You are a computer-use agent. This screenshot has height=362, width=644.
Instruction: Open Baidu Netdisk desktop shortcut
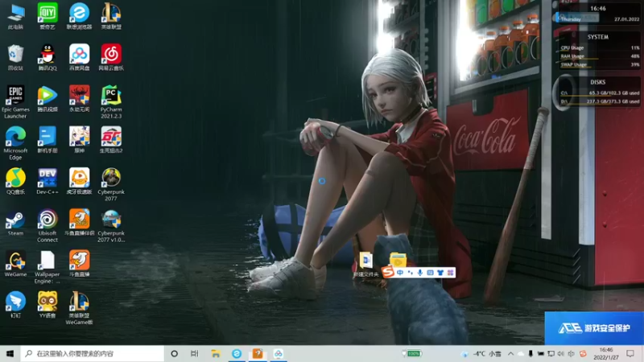pos(79,57)
